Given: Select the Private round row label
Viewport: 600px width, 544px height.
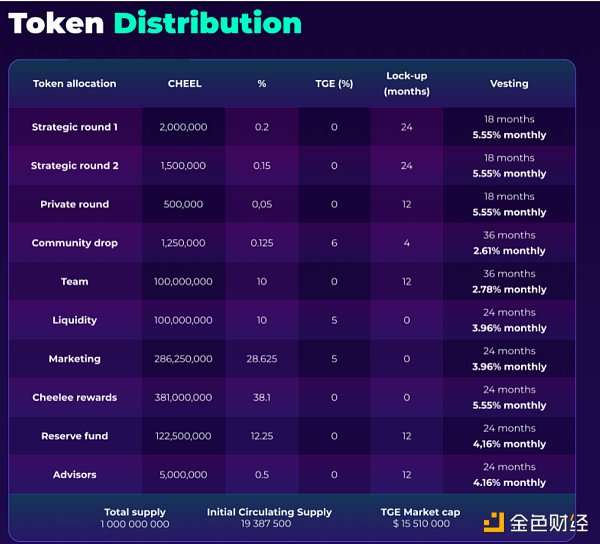Looking at the screenshot, I should point(74,204).
